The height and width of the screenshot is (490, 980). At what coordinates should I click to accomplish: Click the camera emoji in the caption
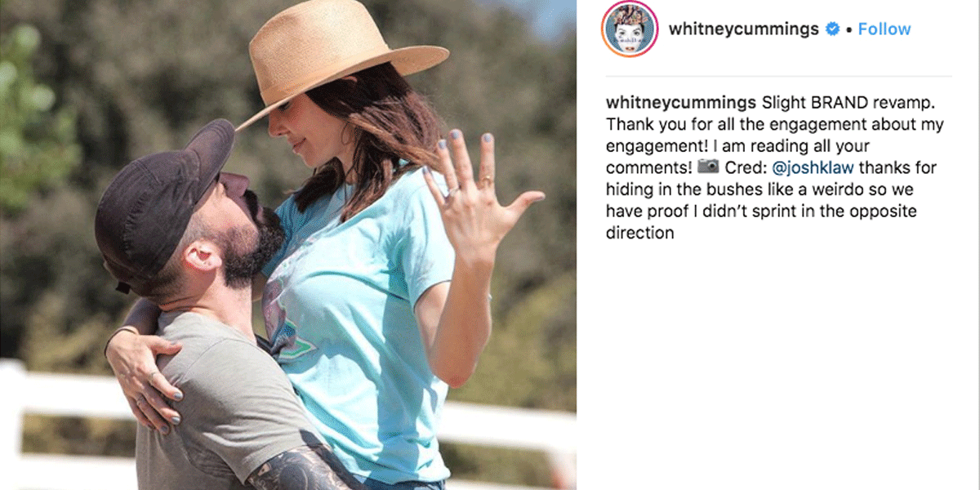coord(708,167)
